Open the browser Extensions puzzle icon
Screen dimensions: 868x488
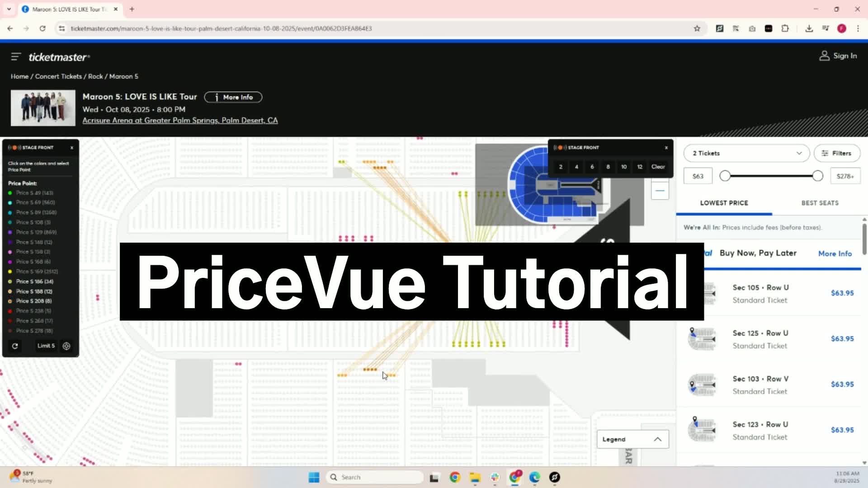point(785,28)
